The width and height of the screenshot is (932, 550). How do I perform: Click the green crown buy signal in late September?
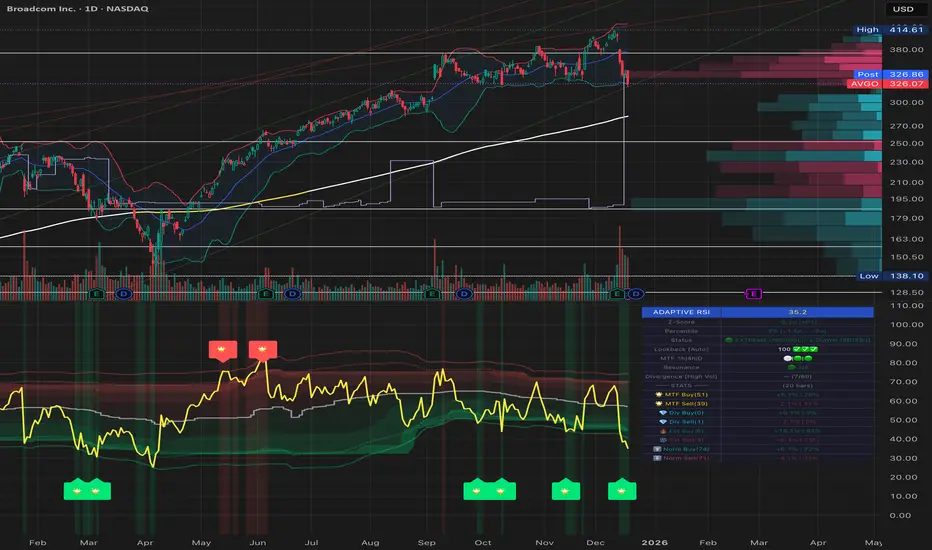(x=476, y=489)
